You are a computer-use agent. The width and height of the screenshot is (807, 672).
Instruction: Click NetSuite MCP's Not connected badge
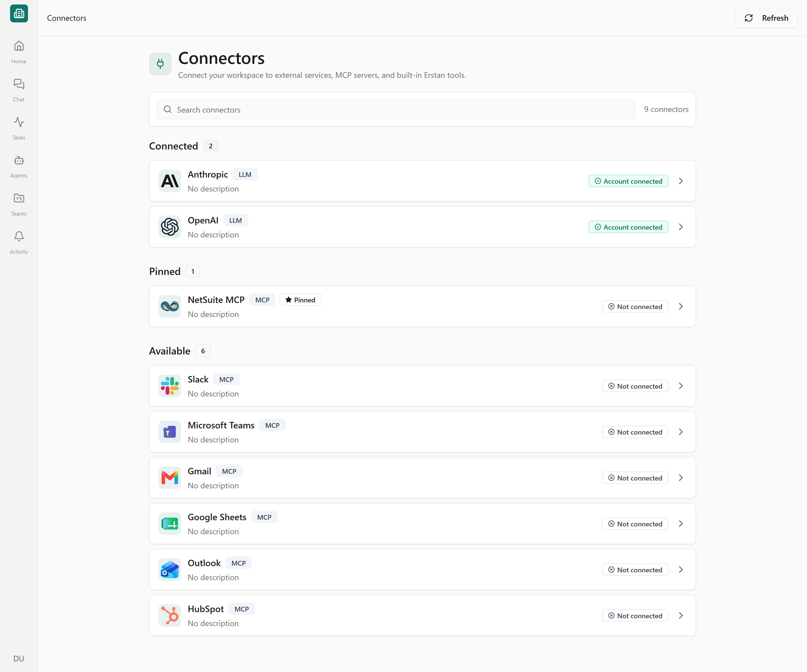(635, 306)
